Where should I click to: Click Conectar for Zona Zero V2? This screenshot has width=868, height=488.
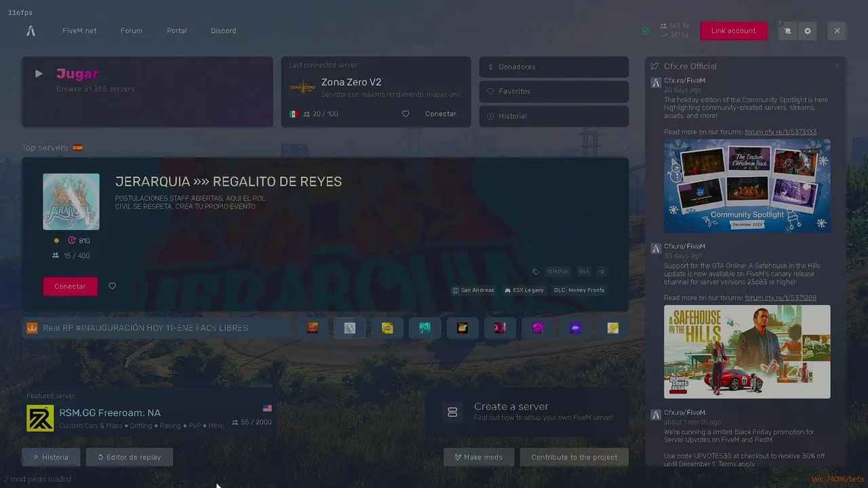pos(441,114)
